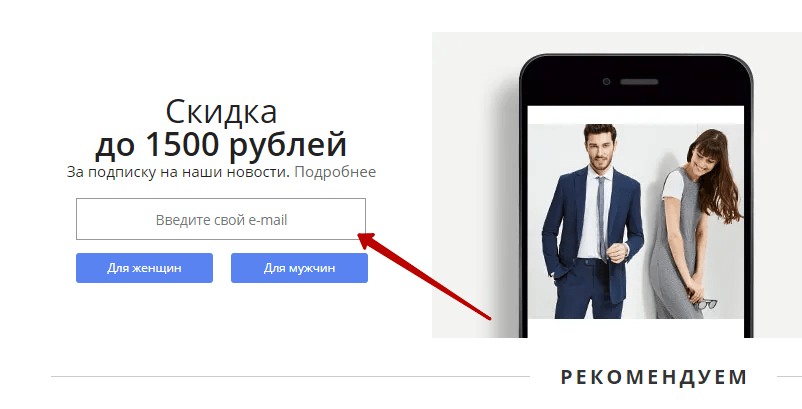Click the до 1500 рублей text
Viewport: 802px width, 409px height.
click(221, 144)
